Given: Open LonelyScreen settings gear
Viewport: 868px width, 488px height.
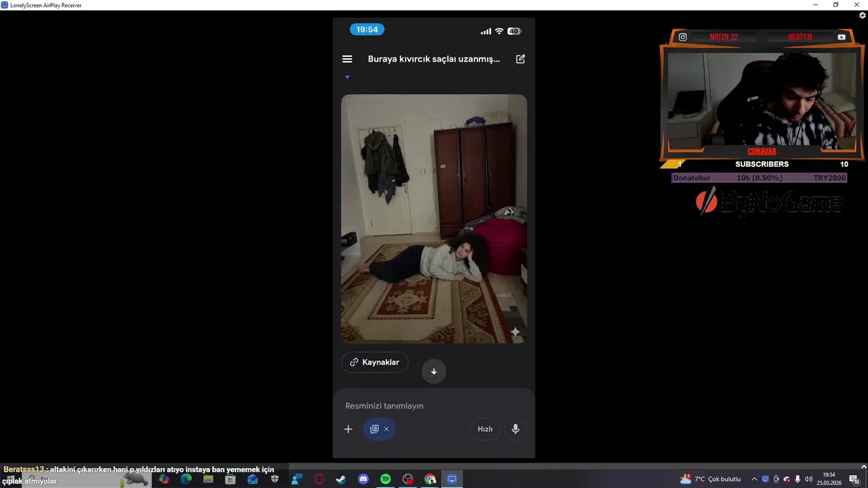Looking at the screenshot, I should point(862,16).
